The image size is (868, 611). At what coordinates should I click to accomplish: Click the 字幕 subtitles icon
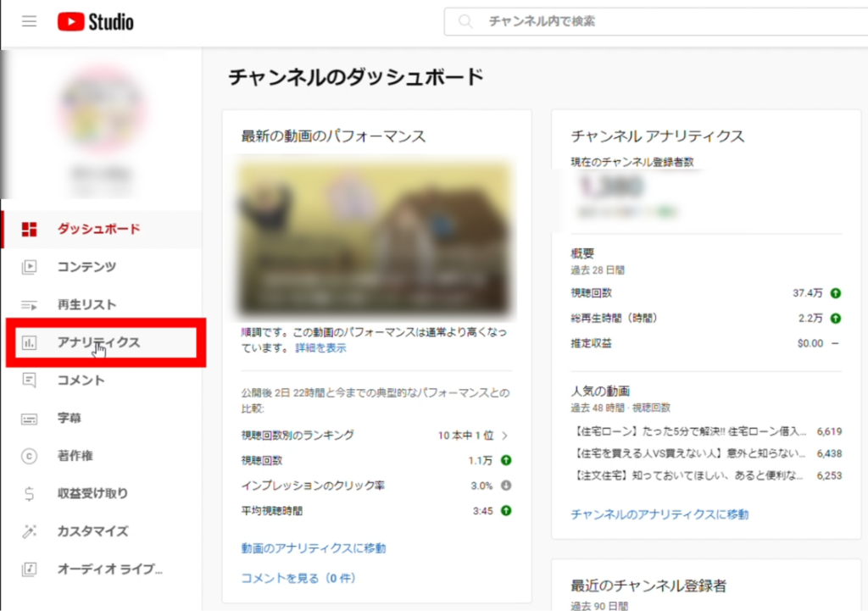(30, 419)
